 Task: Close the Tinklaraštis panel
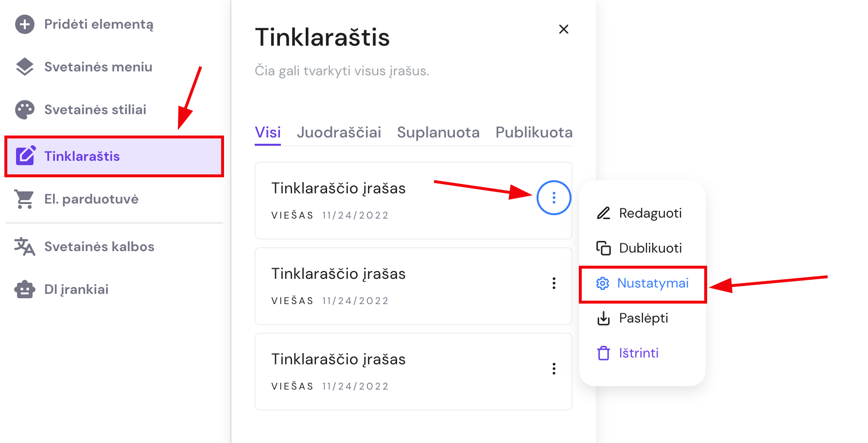pyautogui.click(x=564, y=29)
